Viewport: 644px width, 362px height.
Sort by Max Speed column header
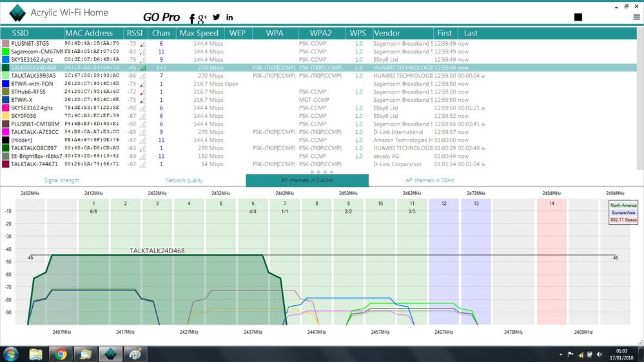(199, 33)
